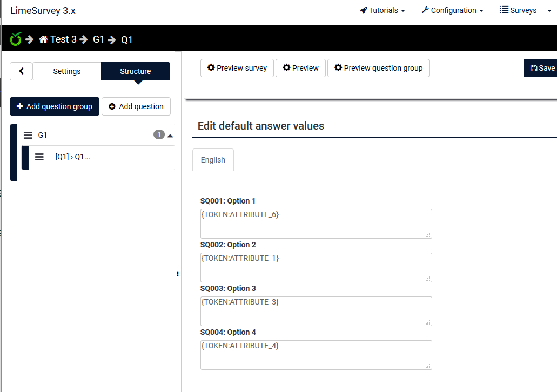
Task: Click the SQ003: Option 3 label
Action: [x=228, y=288]
